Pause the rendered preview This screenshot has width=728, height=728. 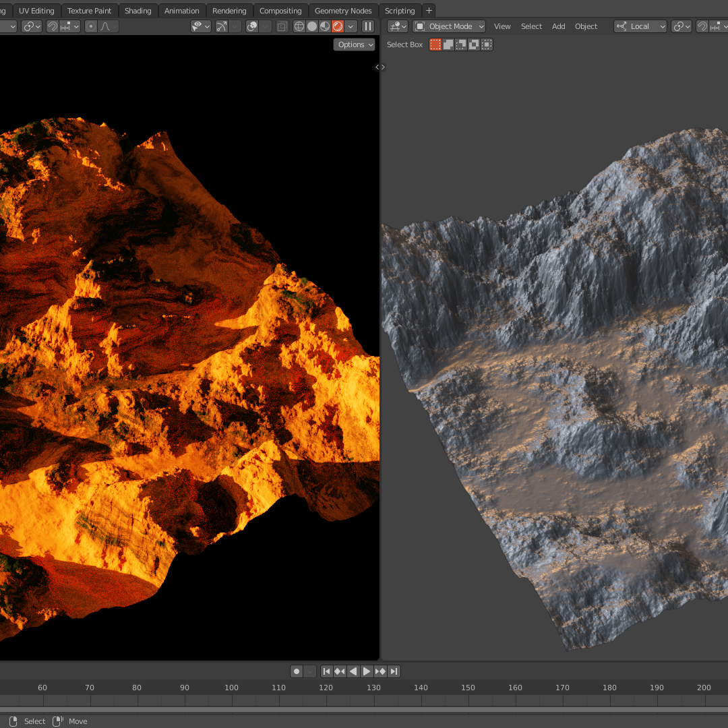368,26
